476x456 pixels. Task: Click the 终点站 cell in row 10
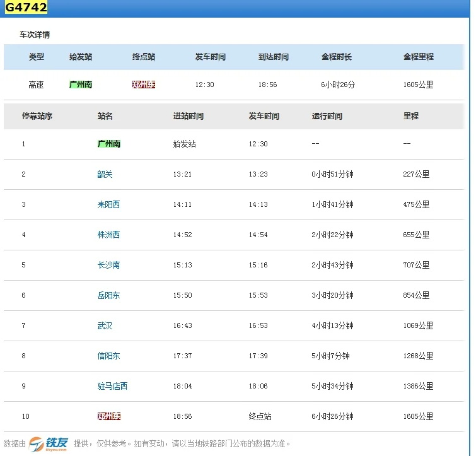(x=260, y=416)
